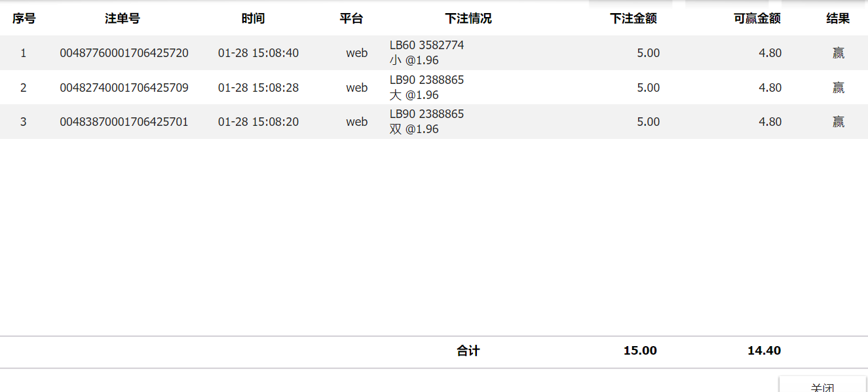Image resolution: width=868 pixels, height=392 pixels.
Task: Click the 双 @1.96 bet entry
Action: [414, 129]
